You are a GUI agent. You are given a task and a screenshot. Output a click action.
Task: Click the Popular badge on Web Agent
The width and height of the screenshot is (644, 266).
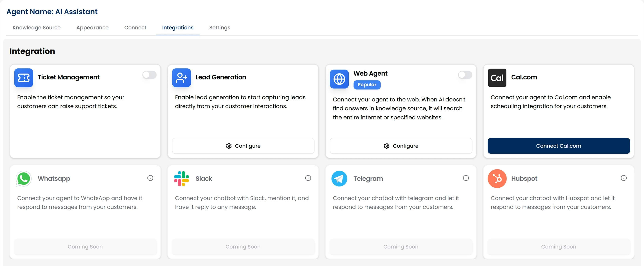367,85
